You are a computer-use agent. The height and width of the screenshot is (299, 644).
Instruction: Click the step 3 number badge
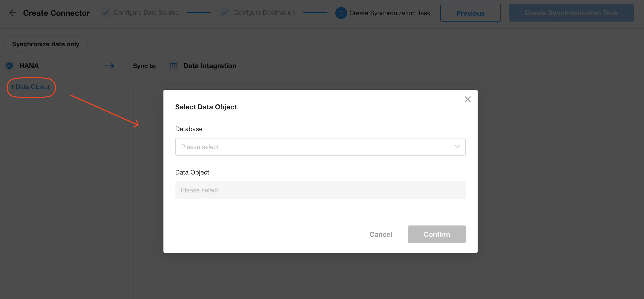tap(341, 13)
